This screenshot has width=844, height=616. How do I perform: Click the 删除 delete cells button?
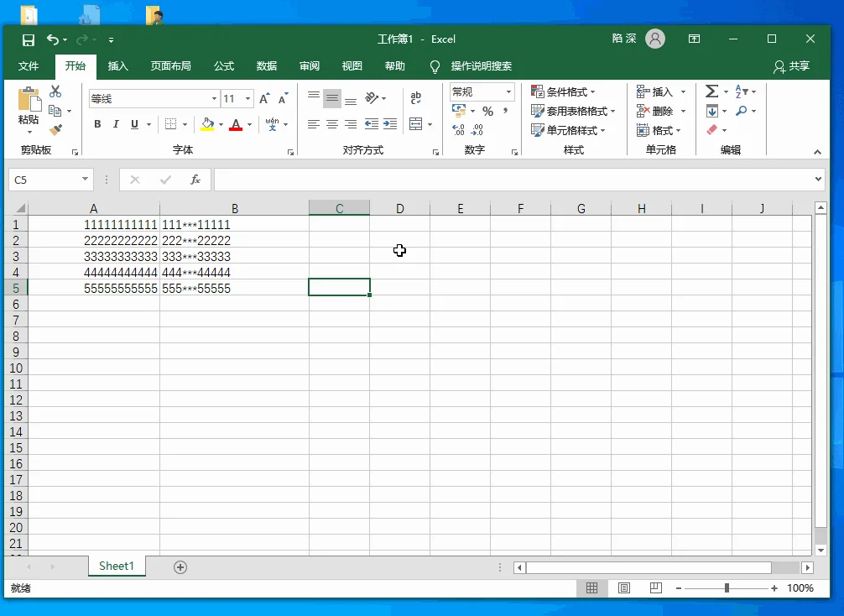click(655, 111)
